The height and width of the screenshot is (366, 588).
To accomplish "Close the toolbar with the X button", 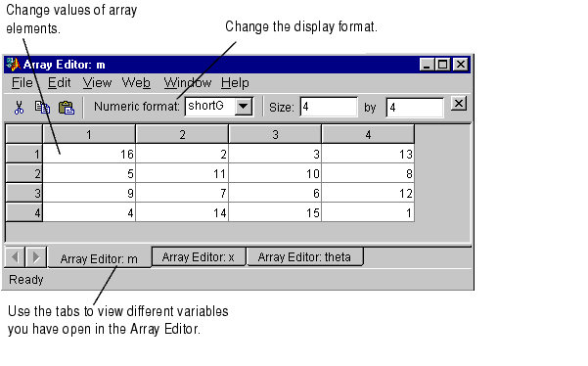I will click(458, 104).
